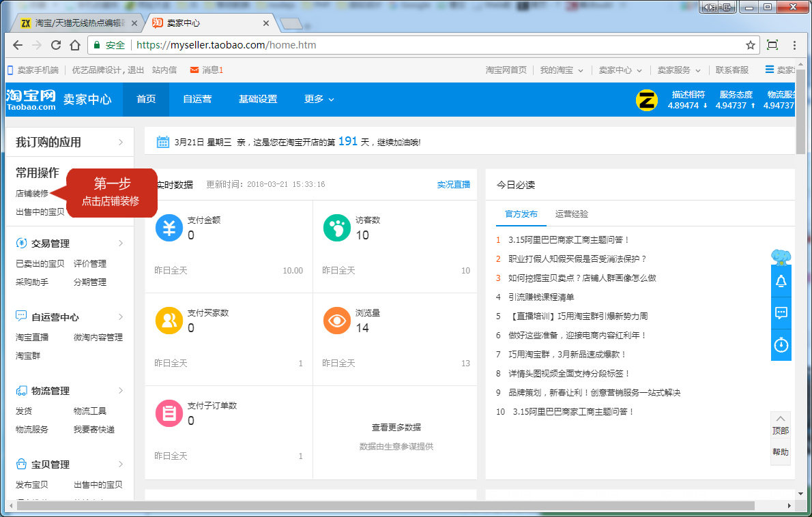Open the 更多 dropdown in nav bar
The width and height of the screenshot is (812, 517).
319,99
